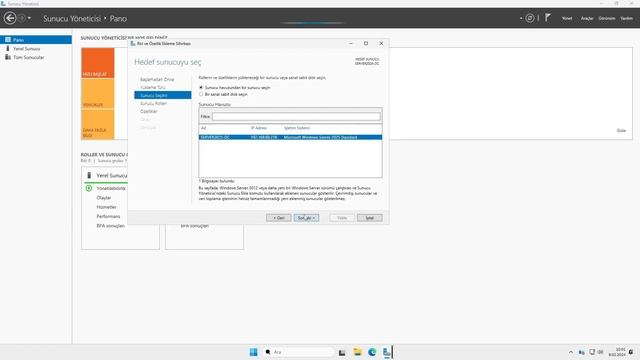This screenshot has width=640, height=360.
Task: Click the network icon in system tray
Action: coord(592,352)
